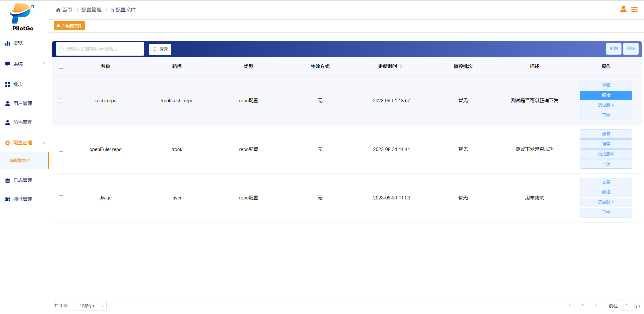This screenshot has width=644, height=314.
Task: Click 新增 button to add config
Action: pos(614,49)
